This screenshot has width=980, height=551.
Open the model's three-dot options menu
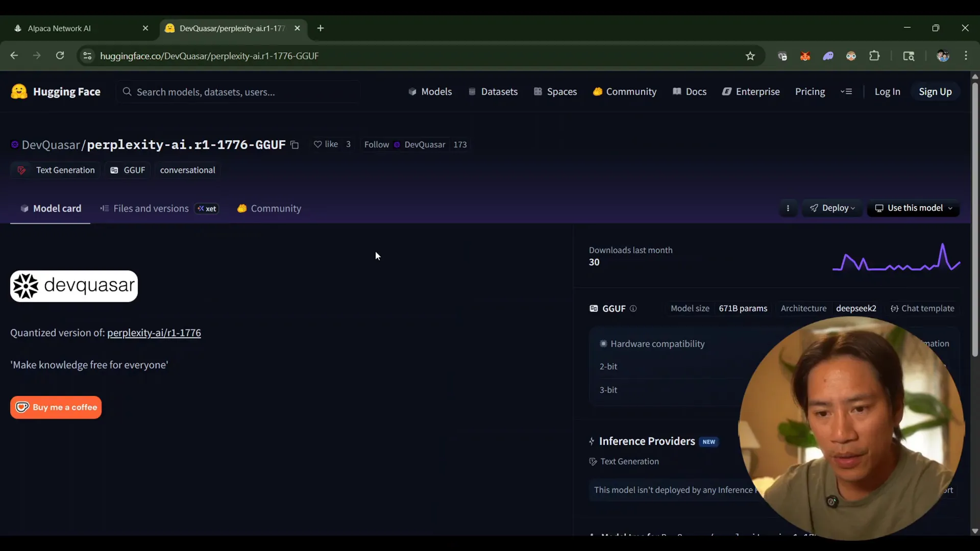(788, 208)
